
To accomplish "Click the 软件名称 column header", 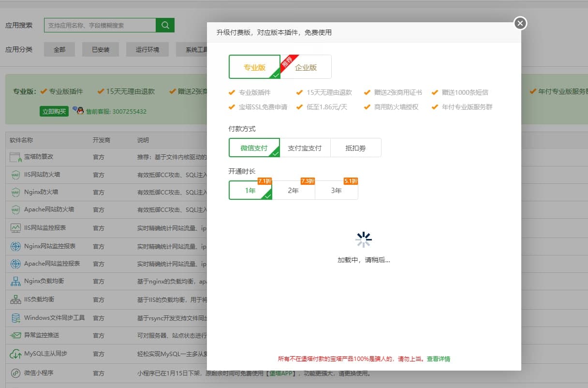I will 21,140.
